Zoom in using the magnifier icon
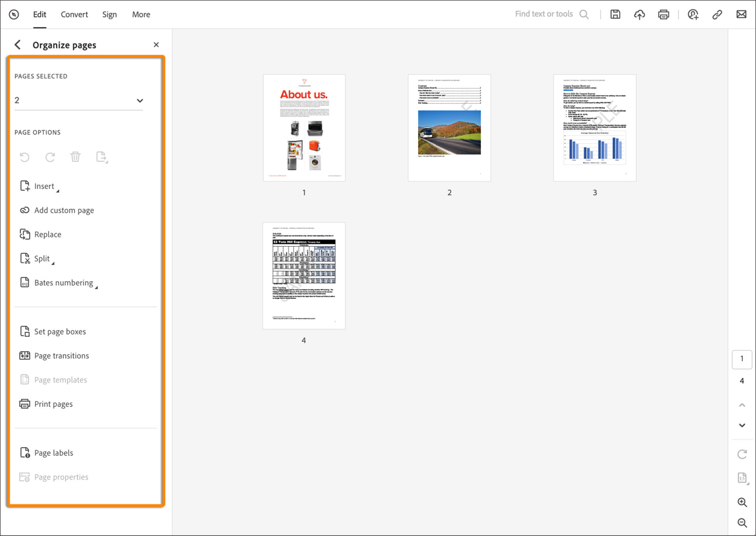The height and width of the screenshot is (536, 756). [742, 502]
